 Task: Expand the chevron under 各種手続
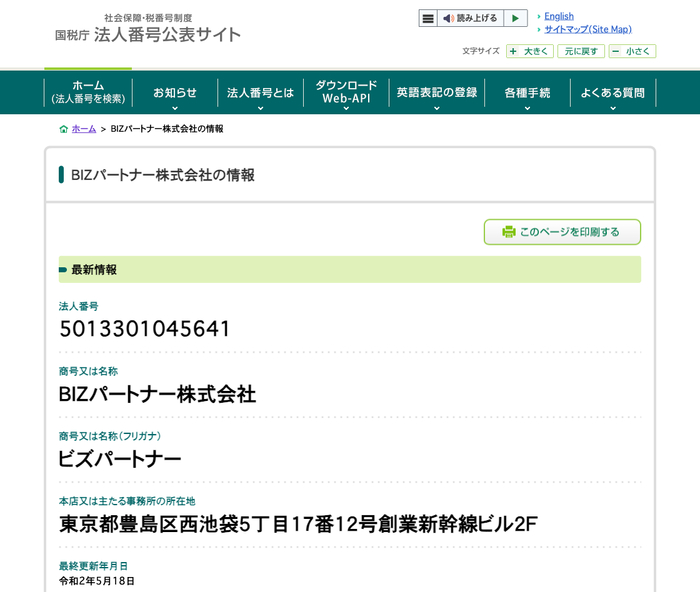click(x=527, y=109)
